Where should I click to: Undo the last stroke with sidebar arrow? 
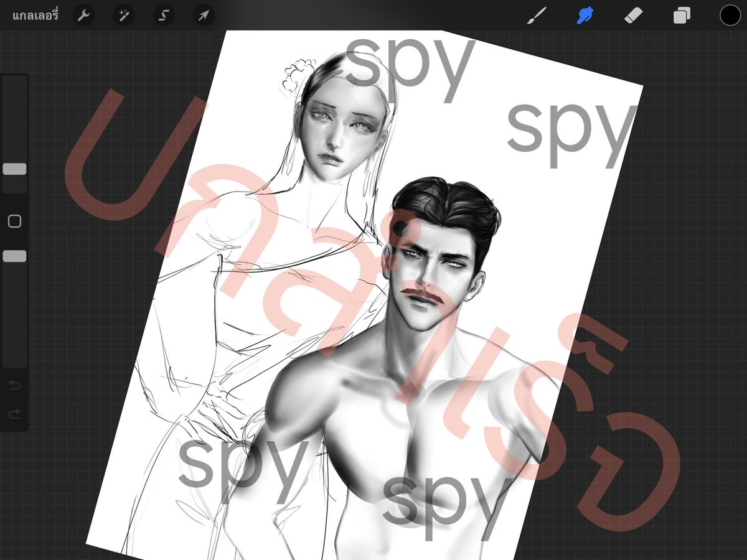click(x=14, y=386)
